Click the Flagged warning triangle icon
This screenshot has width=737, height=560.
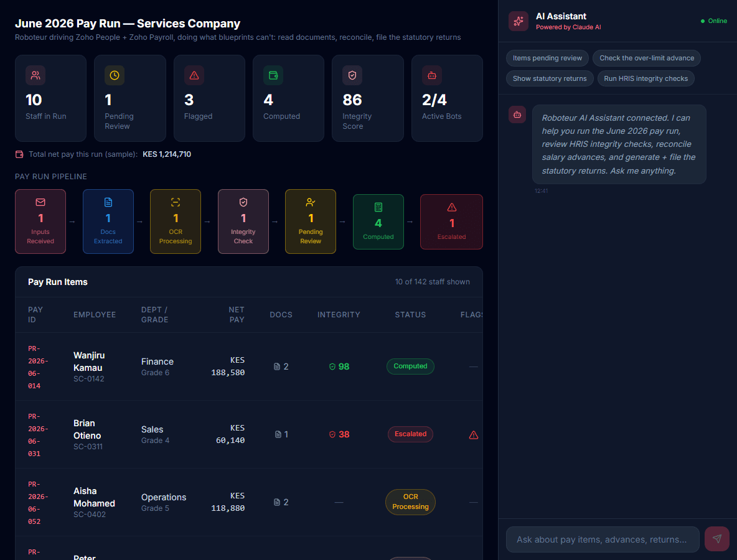194,75
